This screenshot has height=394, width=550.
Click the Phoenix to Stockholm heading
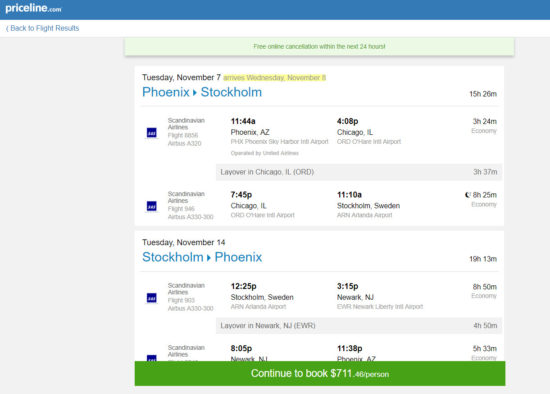[202, 92]
